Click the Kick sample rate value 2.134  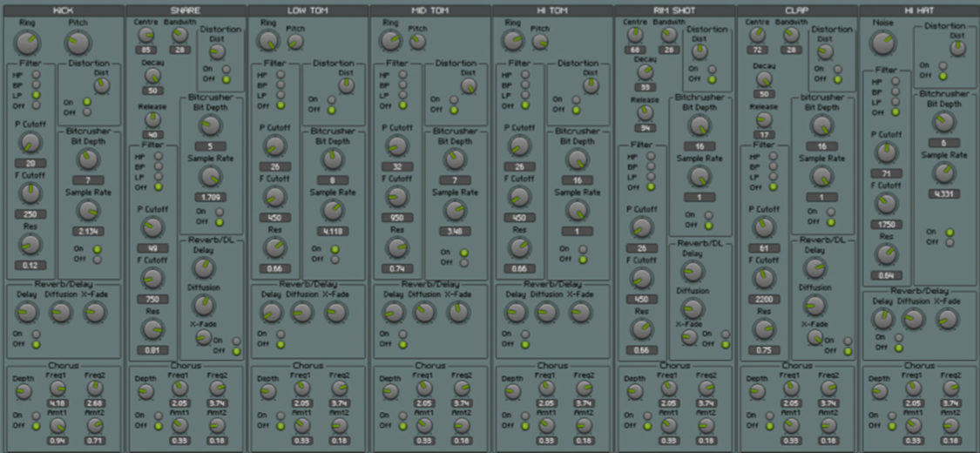coord(88,231)
